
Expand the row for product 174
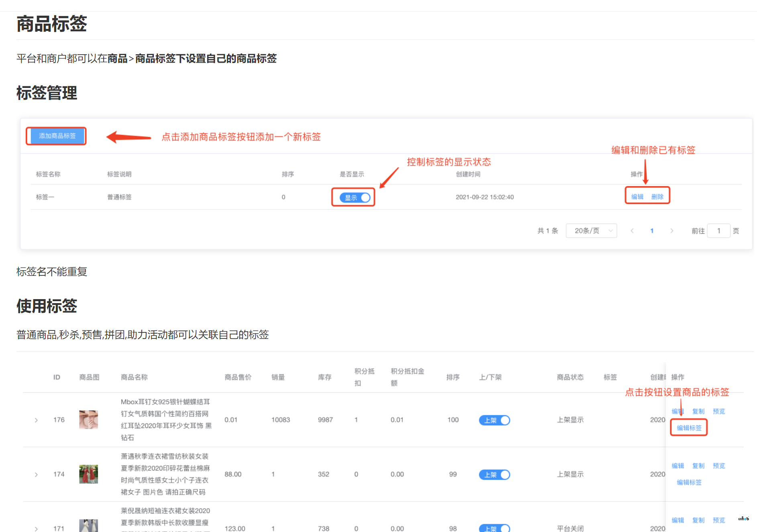tap(36, 475)
